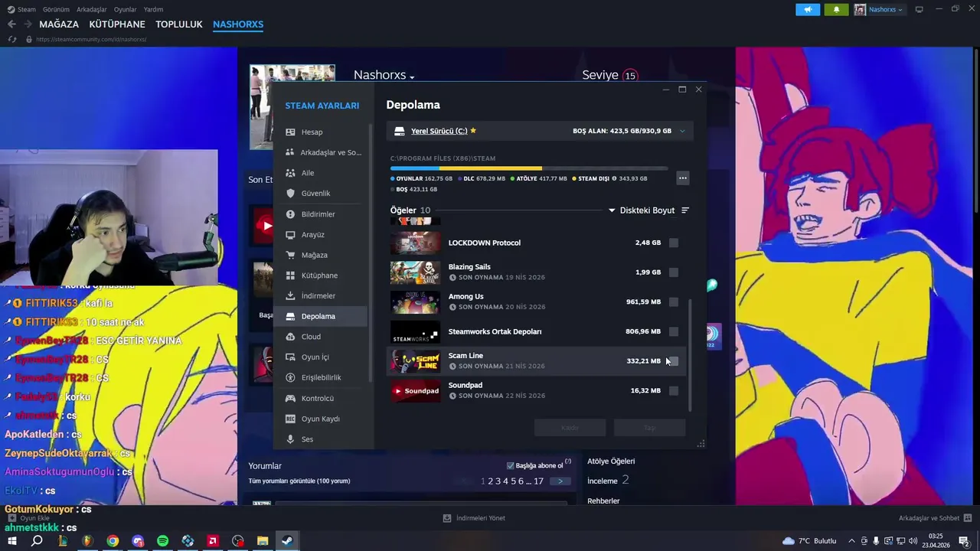Reload the page with refresh icon

click(x=12, y=39)
